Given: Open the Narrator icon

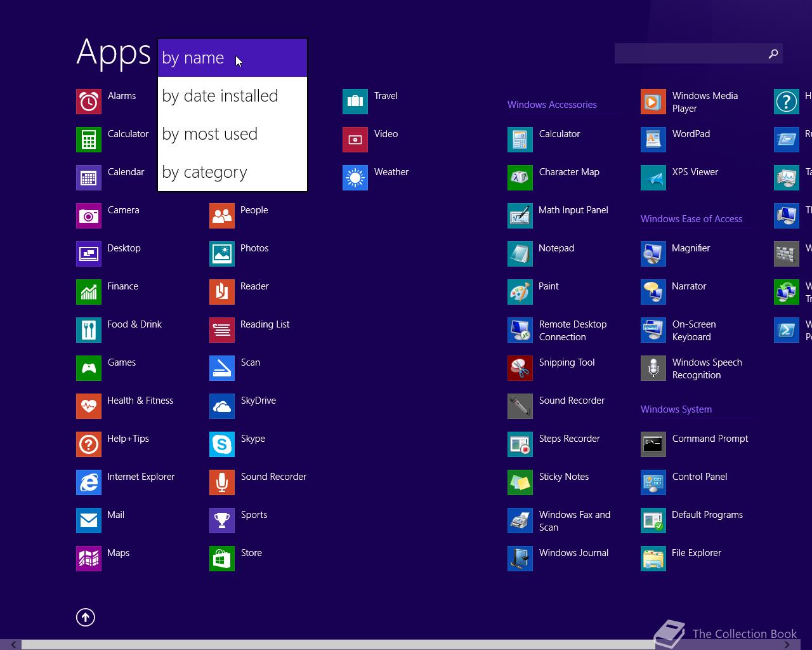Looking at the screenshot, I should point(653,292).
